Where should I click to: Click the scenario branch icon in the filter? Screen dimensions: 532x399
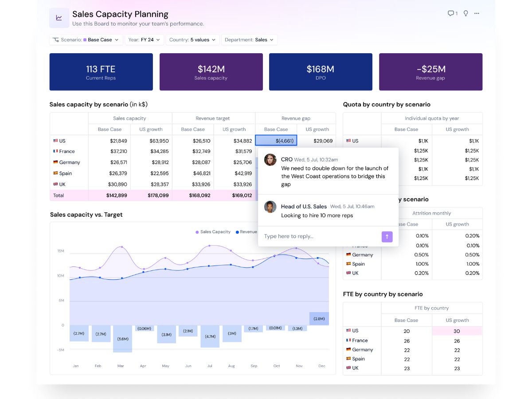point(56,40)
